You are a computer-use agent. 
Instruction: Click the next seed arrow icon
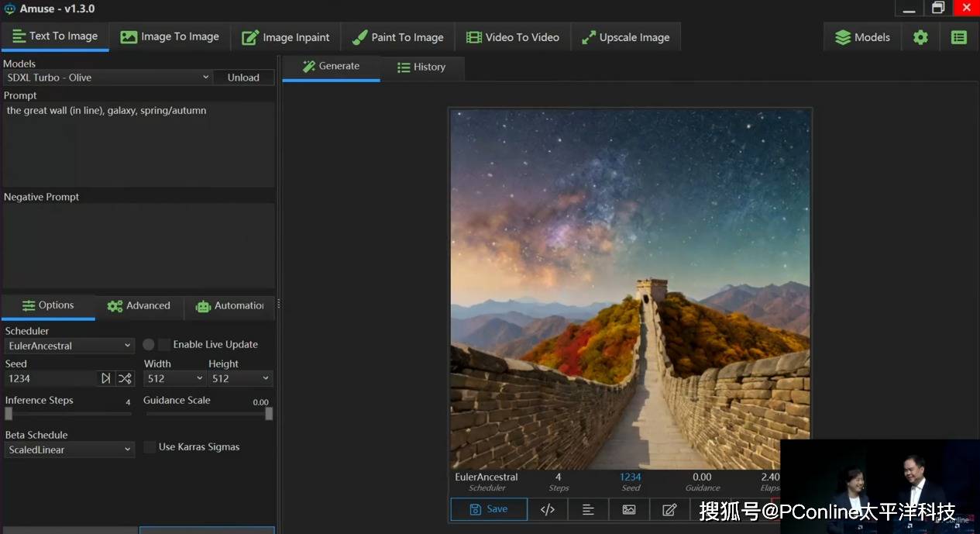pos(106,378)
